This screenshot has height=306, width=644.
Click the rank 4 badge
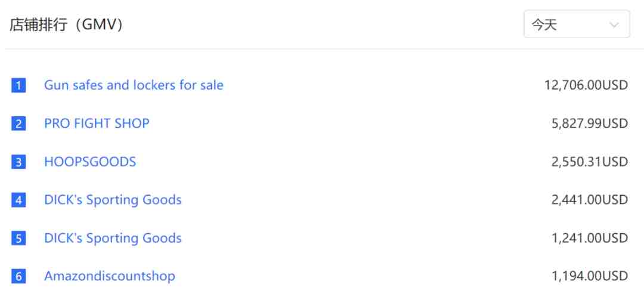pos(18,200)
